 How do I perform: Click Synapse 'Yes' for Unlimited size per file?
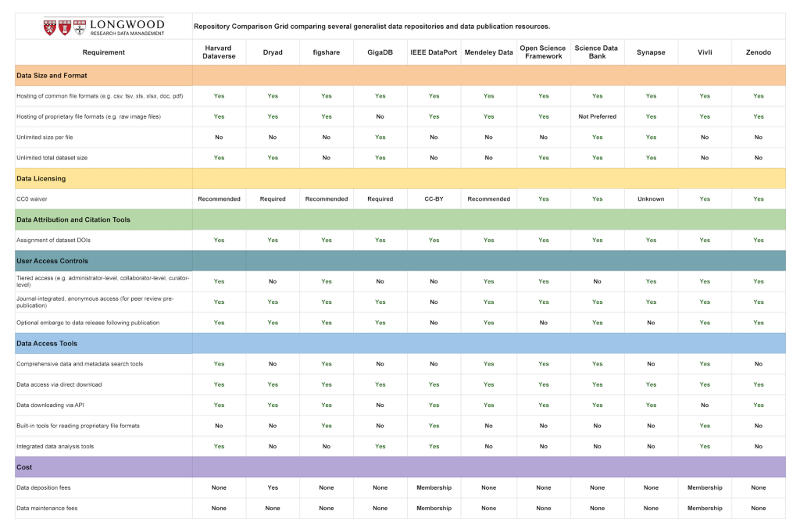coord(651,137)
